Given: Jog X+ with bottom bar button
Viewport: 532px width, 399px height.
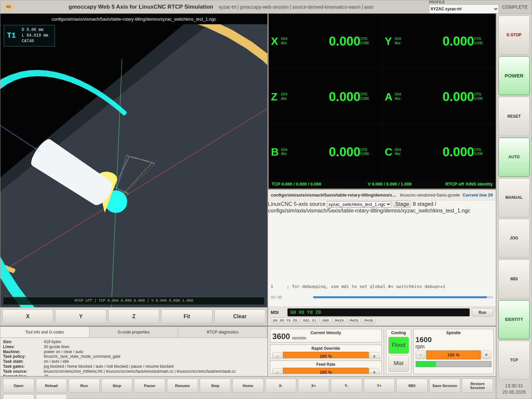Looking at the screenshot, I should coord(314,386).
